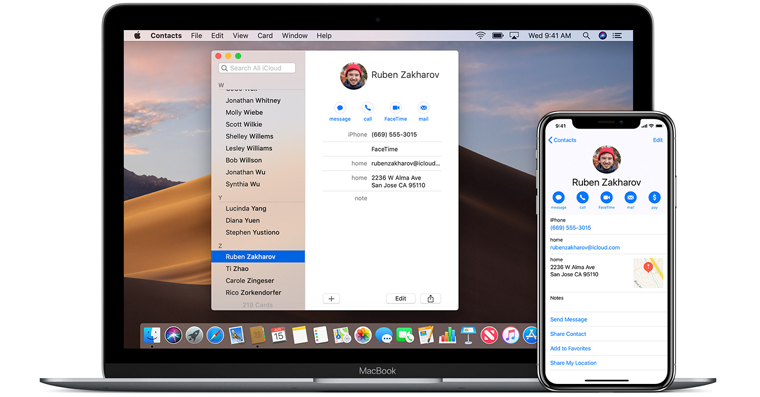760x397 pixels.
Task: Click the Wi-Fi status icon in the menu bar
Action: coord(480,35)
